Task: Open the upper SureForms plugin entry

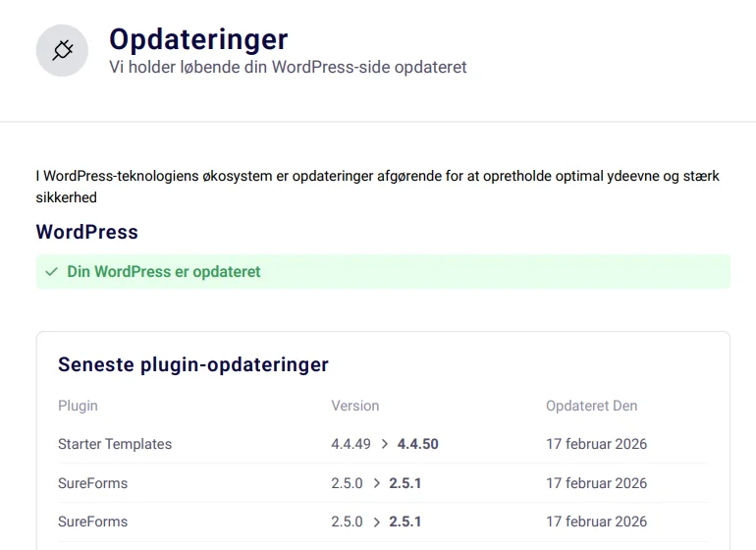Action: tap(92, 483)
